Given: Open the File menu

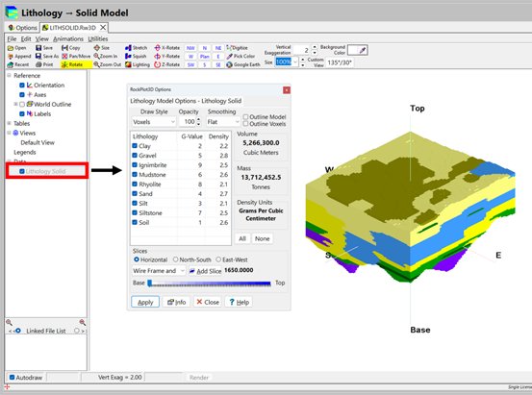Looking at the screenshot, I should (x=12, y=38).
